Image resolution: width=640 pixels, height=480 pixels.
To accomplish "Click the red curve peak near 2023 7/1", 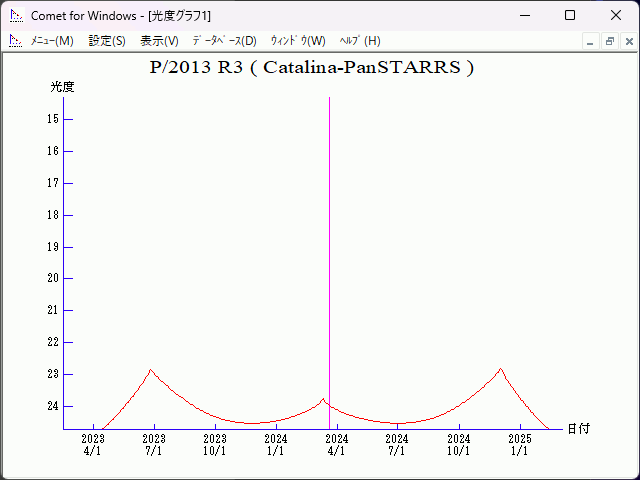I will point(151,370).
